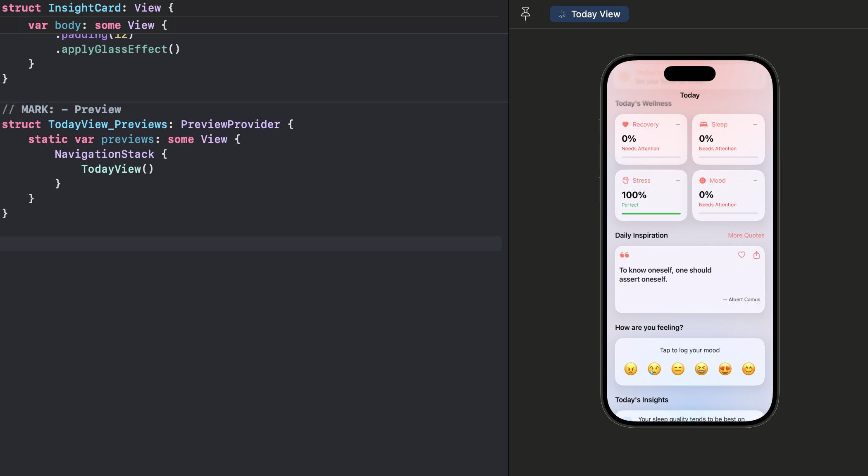Image resolution: width=868 pixels, height=476 pixels.
Task: Tap the crying face emoji
Action: click(x=654, y=369)
